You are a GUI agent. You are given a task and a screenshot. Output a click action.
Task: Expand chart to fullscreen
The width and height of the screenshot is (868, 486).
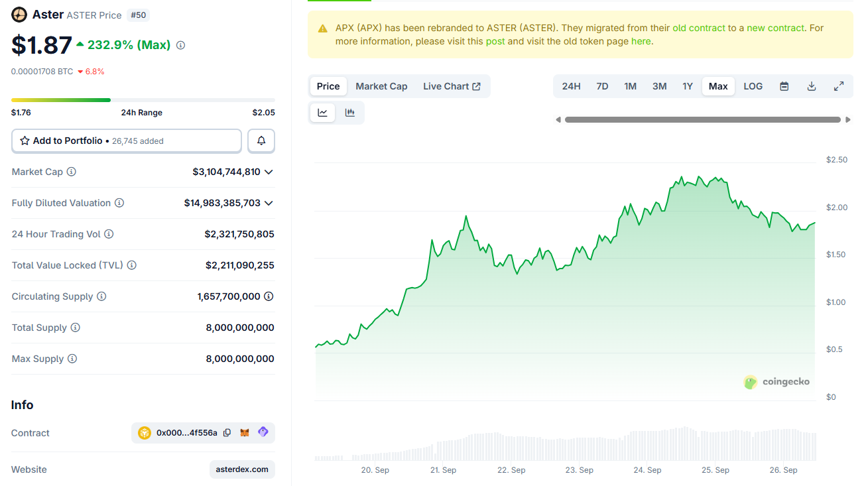point(839,86)
